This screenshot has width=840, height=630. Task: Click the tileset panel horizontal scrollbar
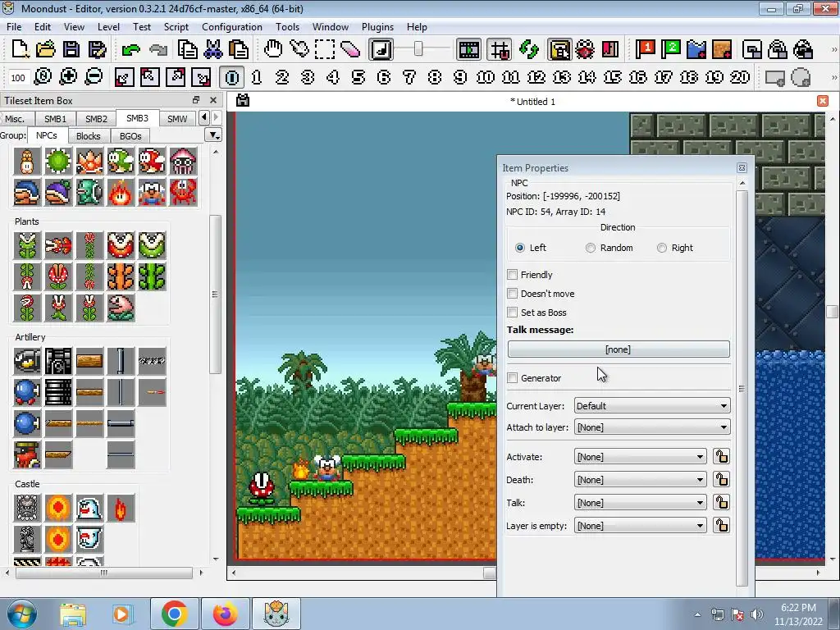pos(104,573)
